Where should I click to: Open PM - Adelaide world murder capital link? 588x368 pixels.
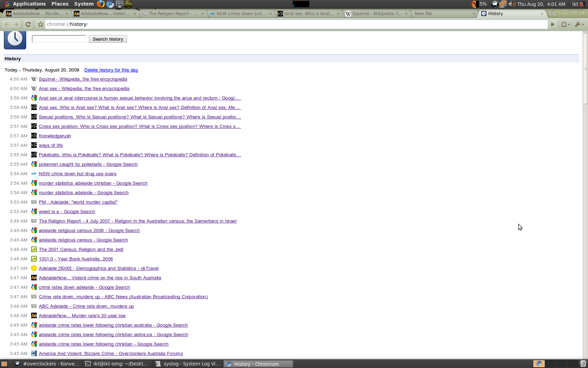pyautogui.click(x=78, y=202)
